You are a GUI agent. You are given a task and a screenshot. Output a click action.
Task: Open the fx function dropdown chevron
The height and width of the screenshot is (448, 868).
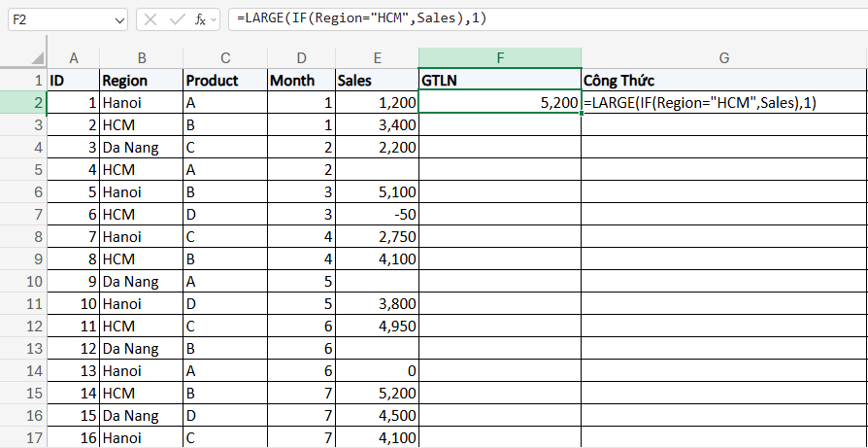[x=215, y=20]
